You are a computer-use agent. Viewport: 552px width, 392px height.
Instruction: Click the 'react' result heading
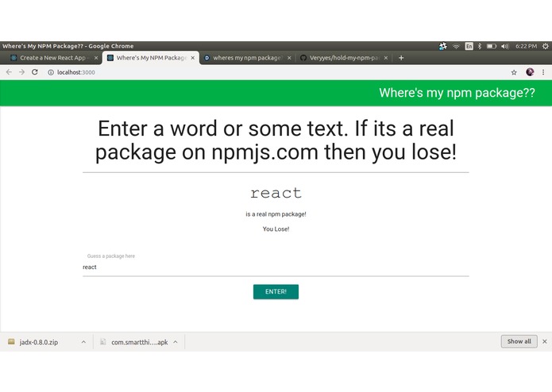pyautogui.click(x=276, y=193)
